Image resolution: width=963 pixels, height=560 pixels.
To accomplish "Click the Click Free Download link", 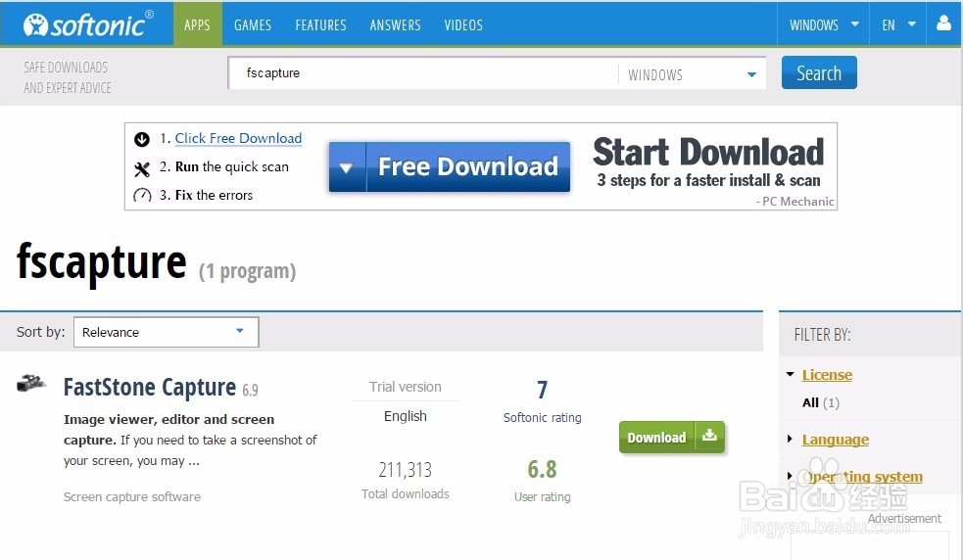I will pos(238,138).
